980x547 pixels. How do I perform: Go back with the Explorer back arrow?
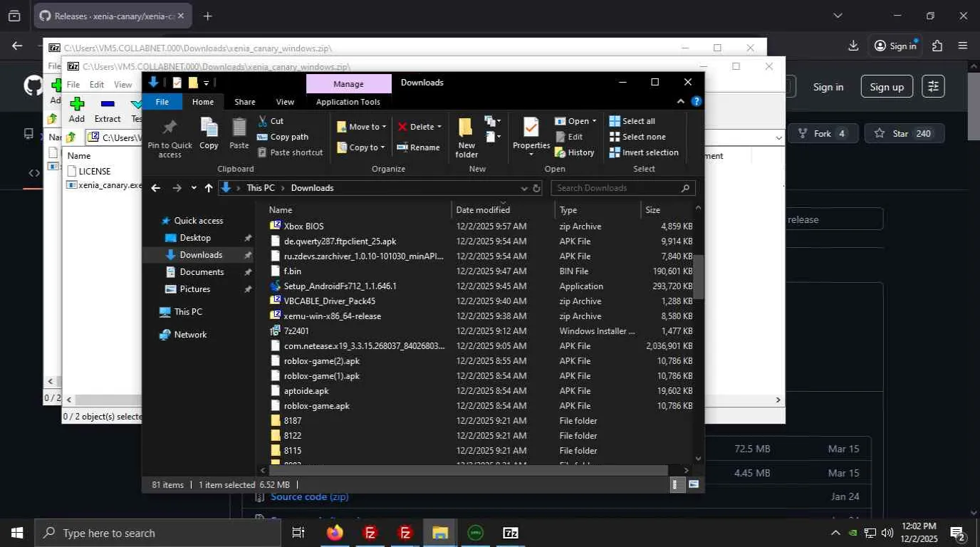[x=156, y=188]
